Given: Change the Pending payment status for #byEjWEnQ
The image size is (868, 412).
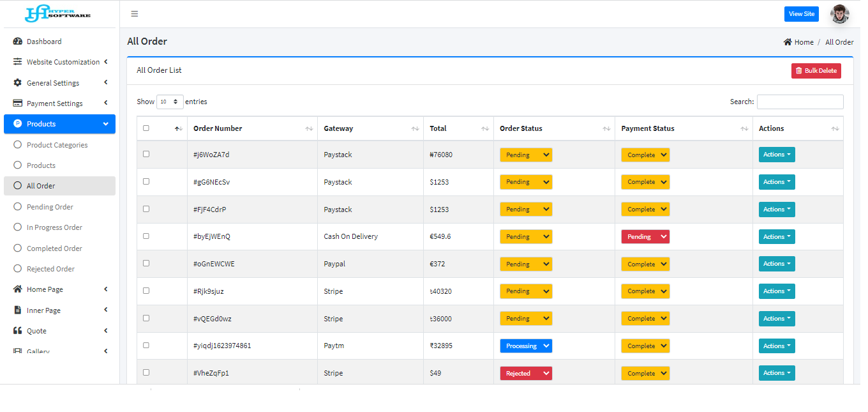Looking at the screenshot, I should click(x=645, y=237).
